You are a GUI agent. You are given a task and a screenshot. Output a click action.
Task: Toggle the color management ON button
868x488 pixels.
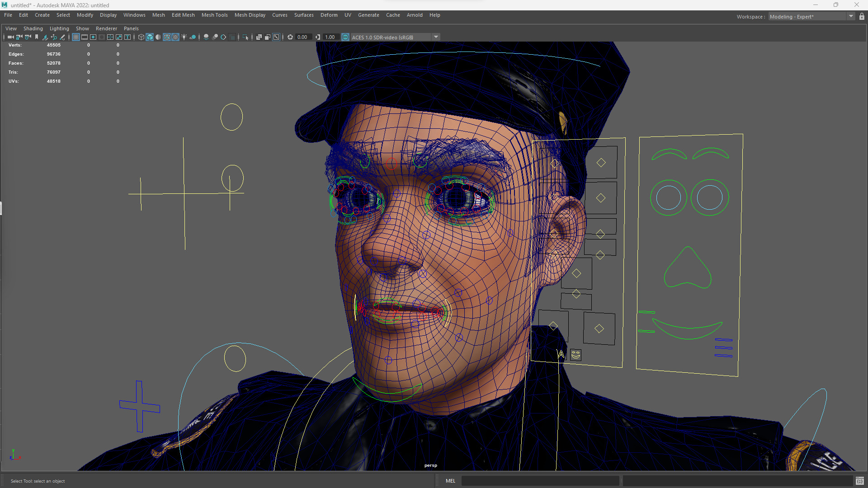345,37
